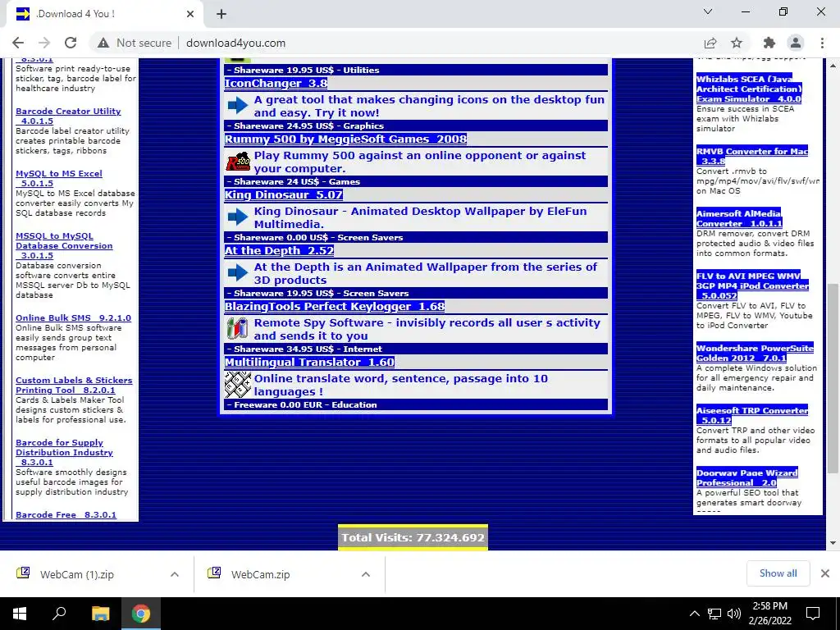Close the Download 4 You tab
Image resolution: width=840 pixels, height=630 pixels.
[190, 14]
